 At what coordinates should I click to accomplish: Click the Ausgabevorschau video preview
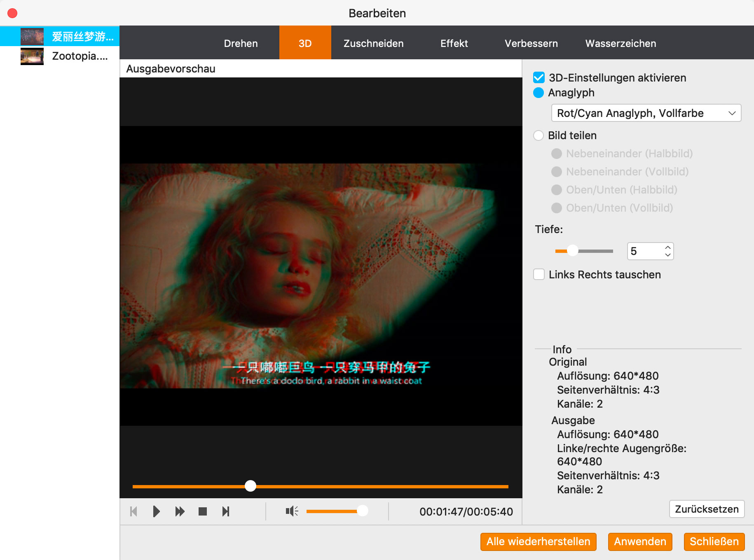321,275
